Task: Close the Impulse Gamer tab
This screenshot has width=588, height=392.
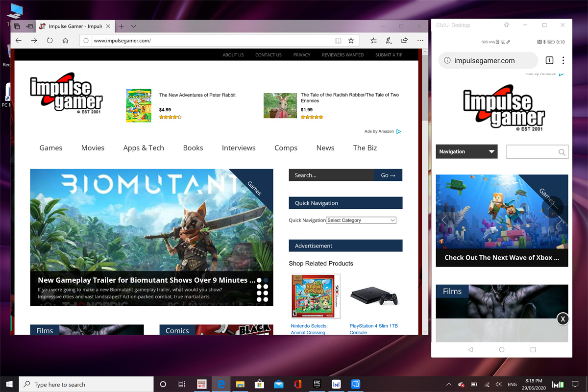Action: 108,26
